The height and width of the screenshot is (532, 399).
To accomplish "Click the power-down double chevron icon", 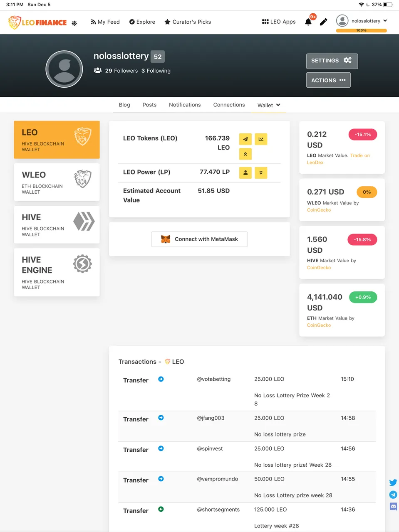I will point(261,172).
